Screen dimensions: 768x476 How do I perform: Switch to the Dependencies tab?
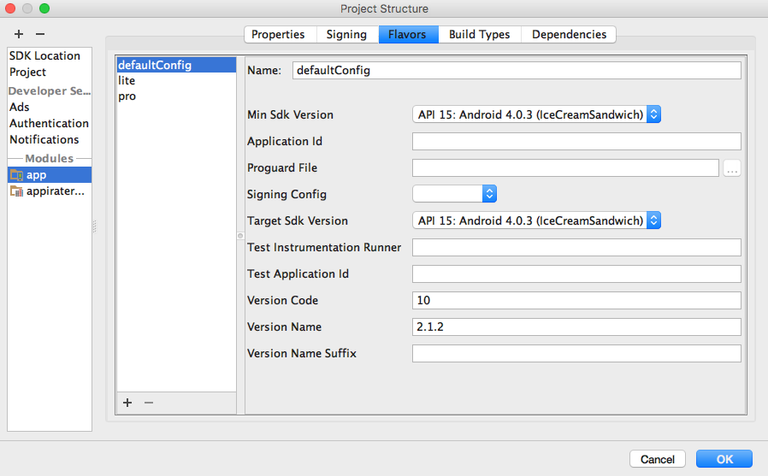tap(569, 34)
